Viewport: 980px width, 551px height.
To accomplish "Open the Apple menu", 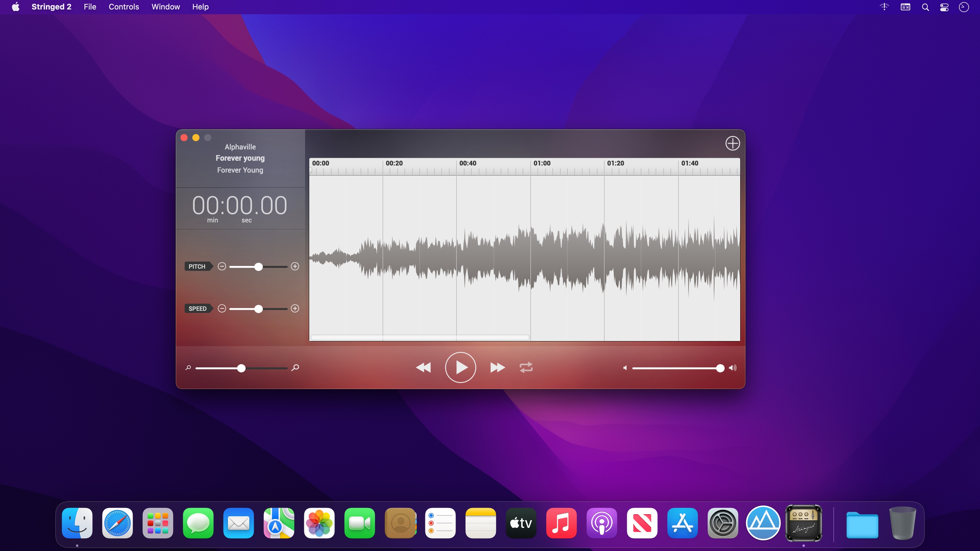I will [x=16, y=7].
